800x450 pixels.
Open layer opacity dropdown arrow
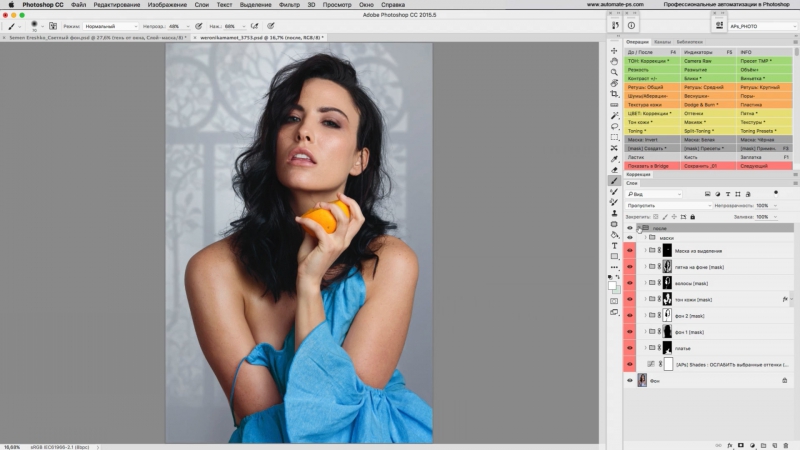coord(775,206)
